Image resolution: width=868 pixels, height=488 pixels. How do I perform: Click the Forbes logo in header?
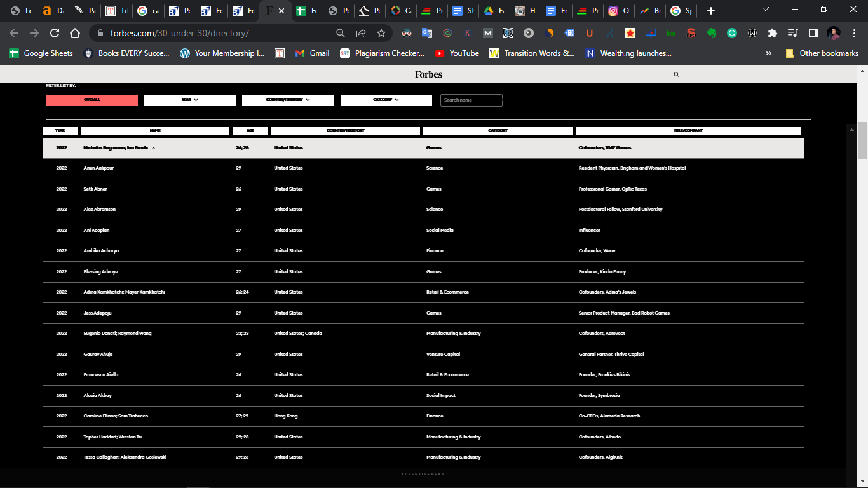click(428, 74)
